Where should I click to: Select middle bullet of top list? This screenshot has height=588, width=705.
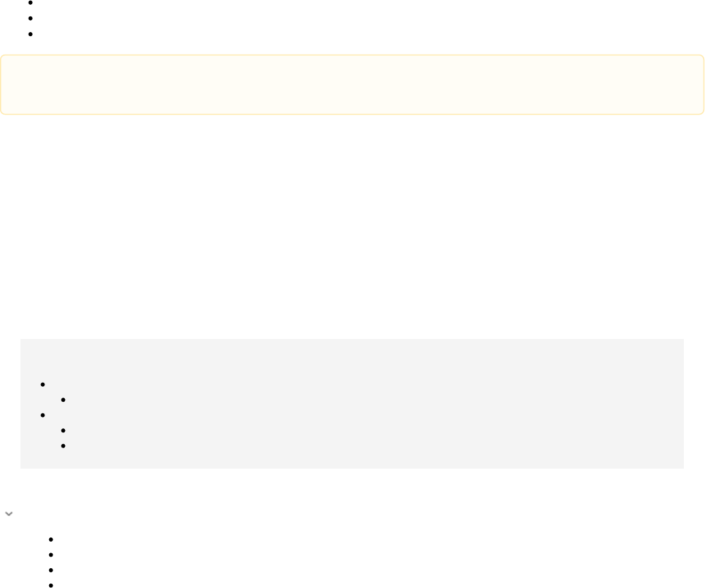[31, 18]
